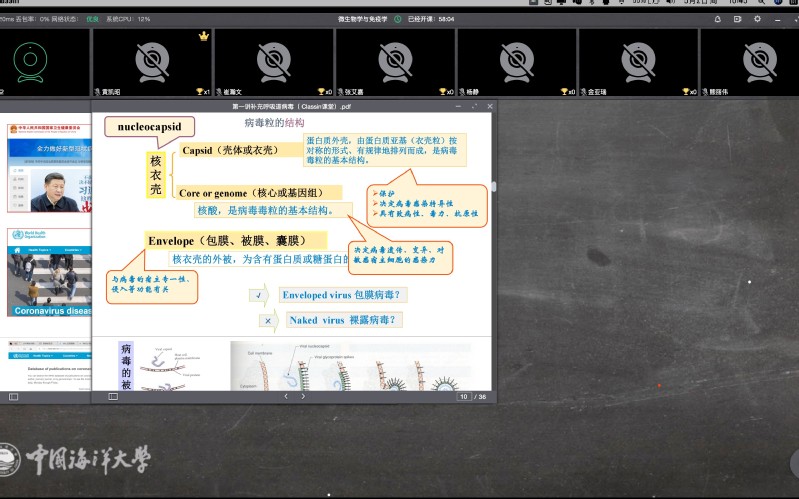
Task: Select 杨静's disabled camera tile
Action: [x=516, y=59]
